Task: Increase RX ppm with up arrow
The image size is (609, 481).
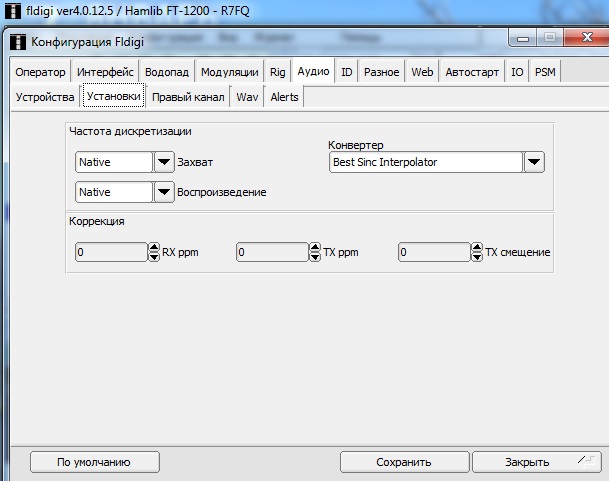Action: pyautogui.click(x=154, y=248)
